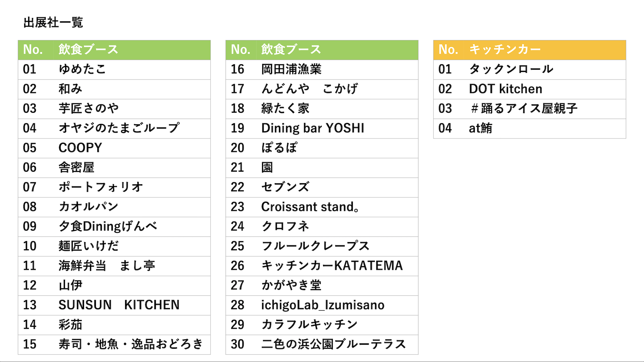Select the orange キッチンカー header cell
Viewport: 644px width, 362px height.
pyautogui.click(x=545, y=50)
